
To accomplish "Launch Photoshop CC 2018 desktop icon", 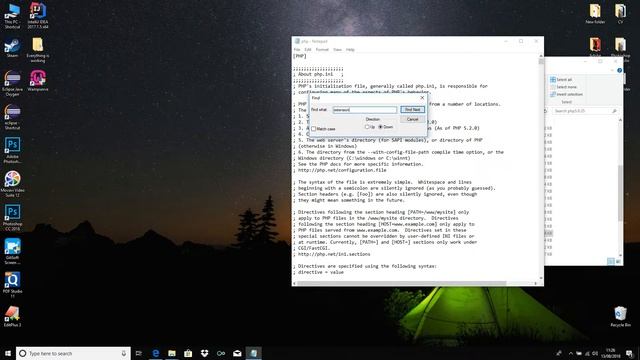I will [12, 218].
